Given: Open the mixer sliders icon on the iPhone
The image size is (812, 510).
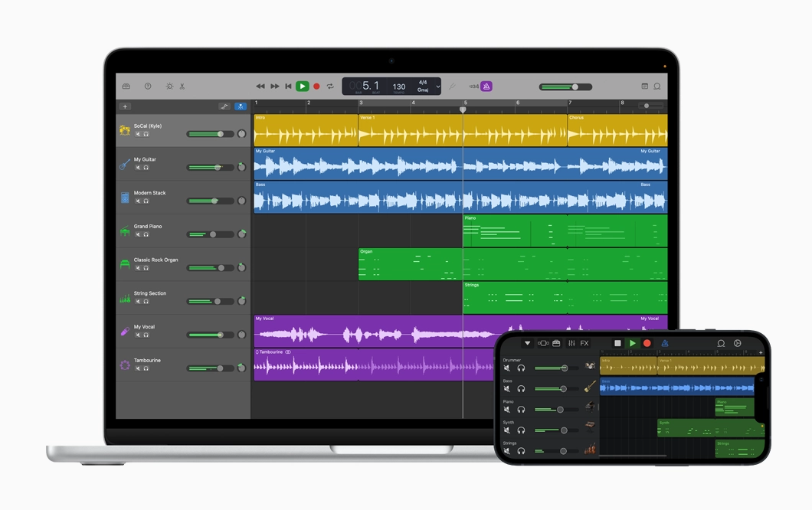Looking at the screenshot, I should point(571,342).
